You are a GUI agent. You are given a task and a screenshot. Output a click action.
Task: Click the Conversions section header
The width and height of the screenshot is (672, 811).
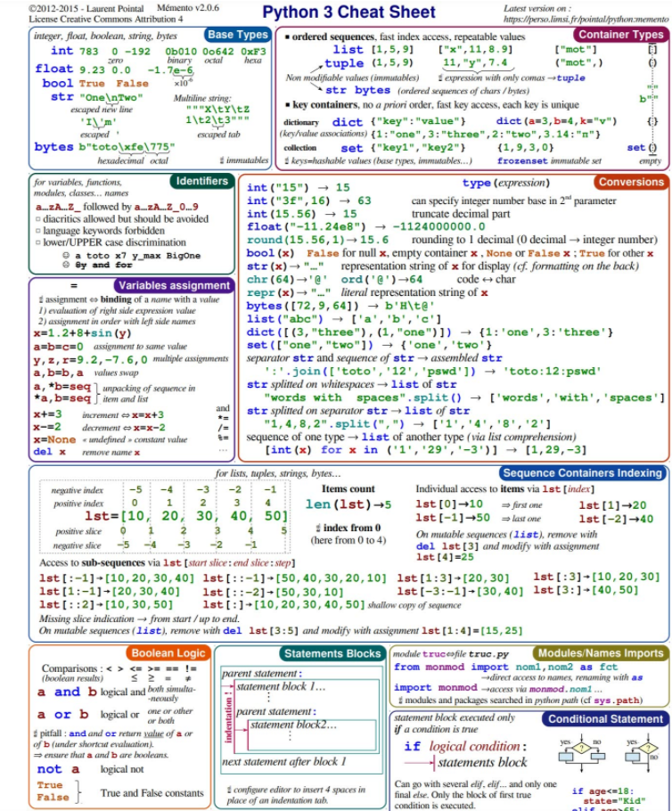click(x=631, y=182)
